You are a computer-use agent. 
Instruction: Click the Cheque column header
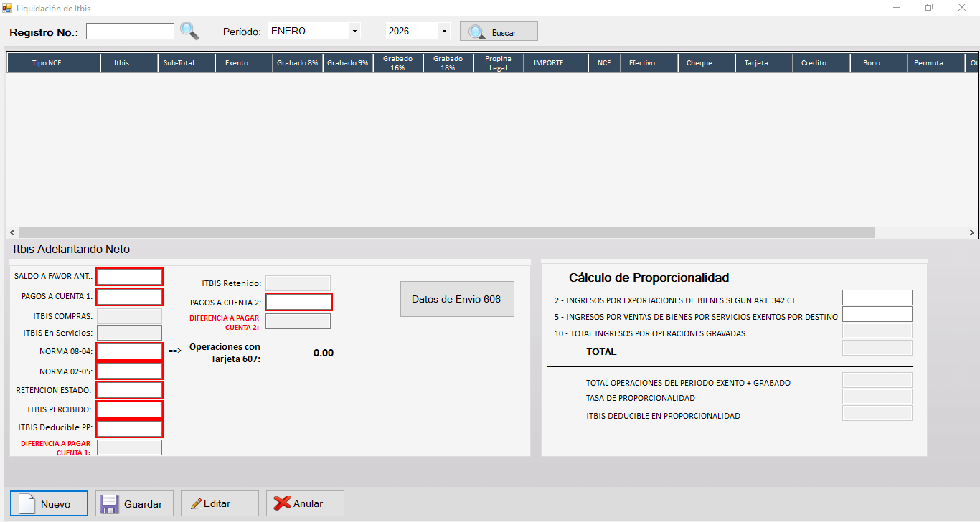707,63
